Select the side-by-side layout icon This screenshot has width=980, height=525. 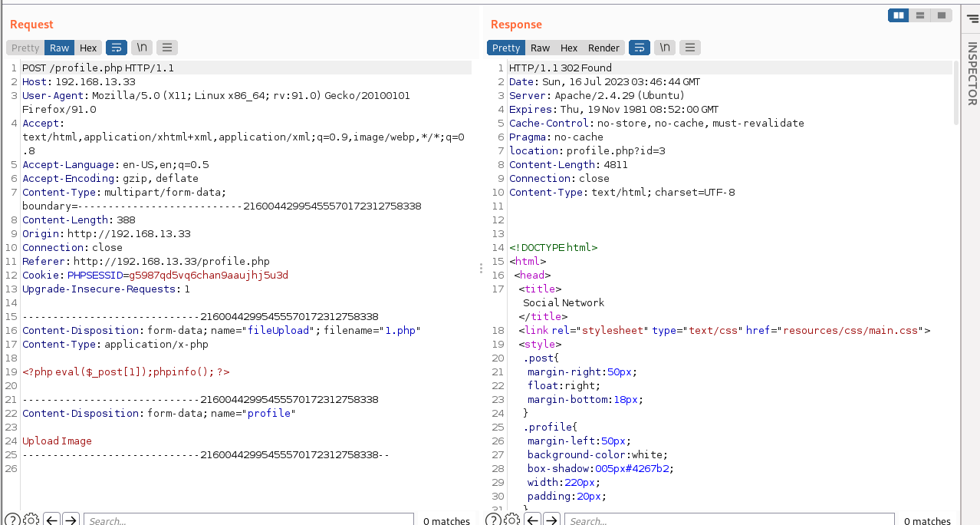point(899,15)
